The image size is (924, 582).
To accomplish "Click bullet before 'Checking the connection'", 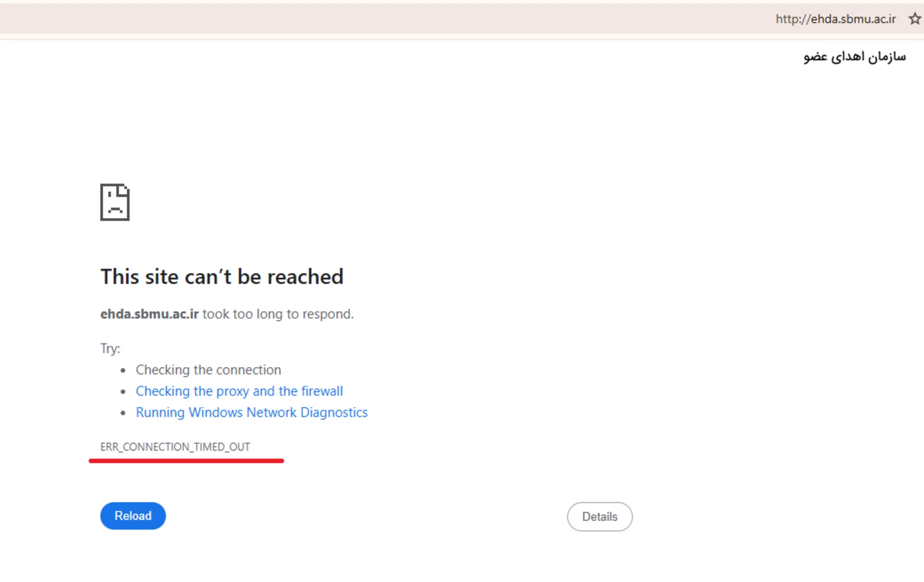I will point(123,370).
